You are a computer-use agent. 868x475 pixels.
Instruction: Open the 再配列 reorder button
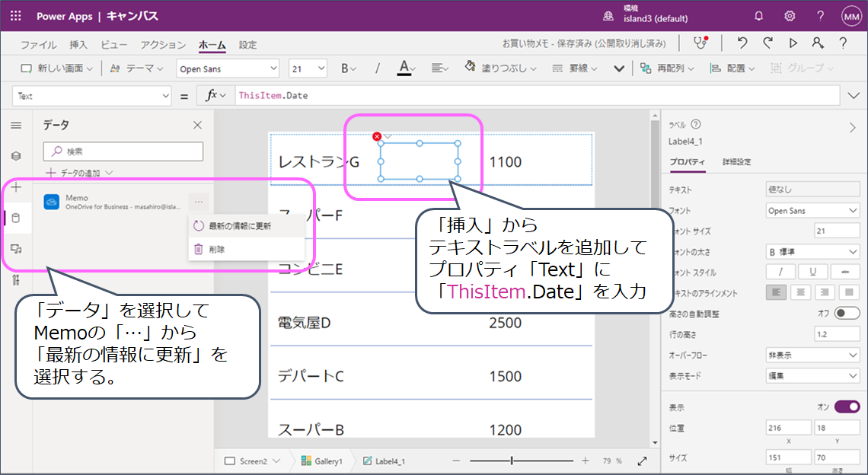tap(667, 68)
